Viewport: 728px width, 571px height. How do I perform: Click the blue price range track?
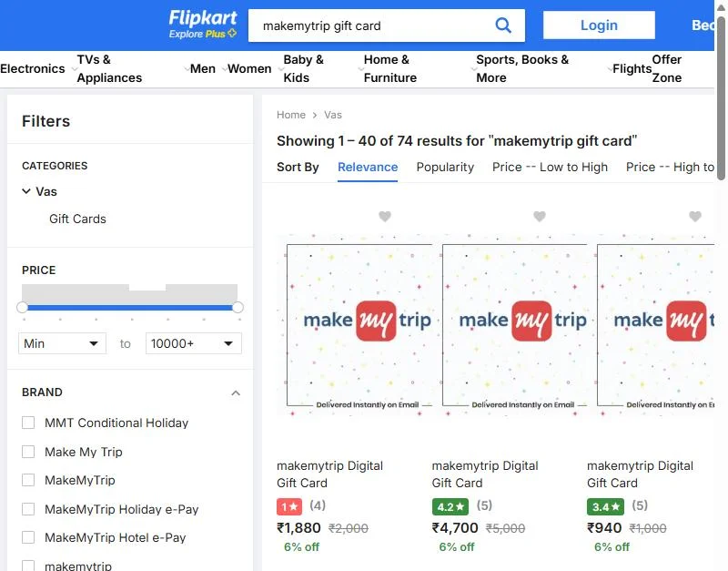coord(130,308)
